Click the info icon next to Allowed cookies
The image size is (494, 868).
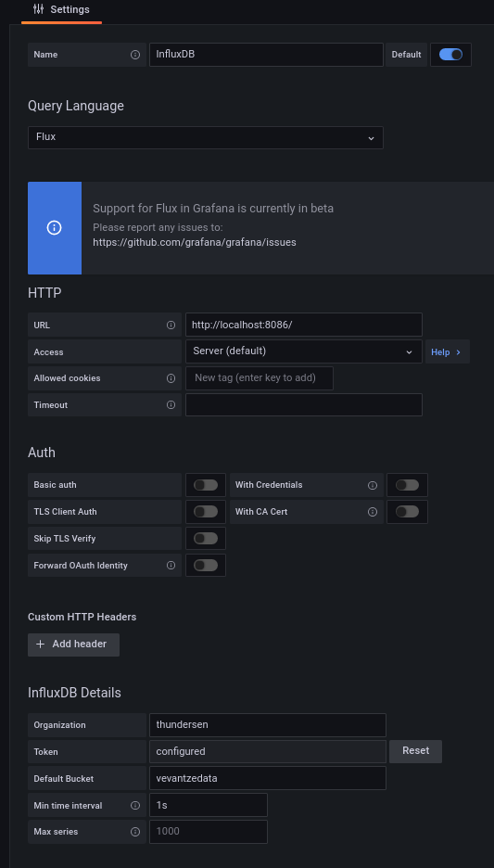tap(171, 378)
